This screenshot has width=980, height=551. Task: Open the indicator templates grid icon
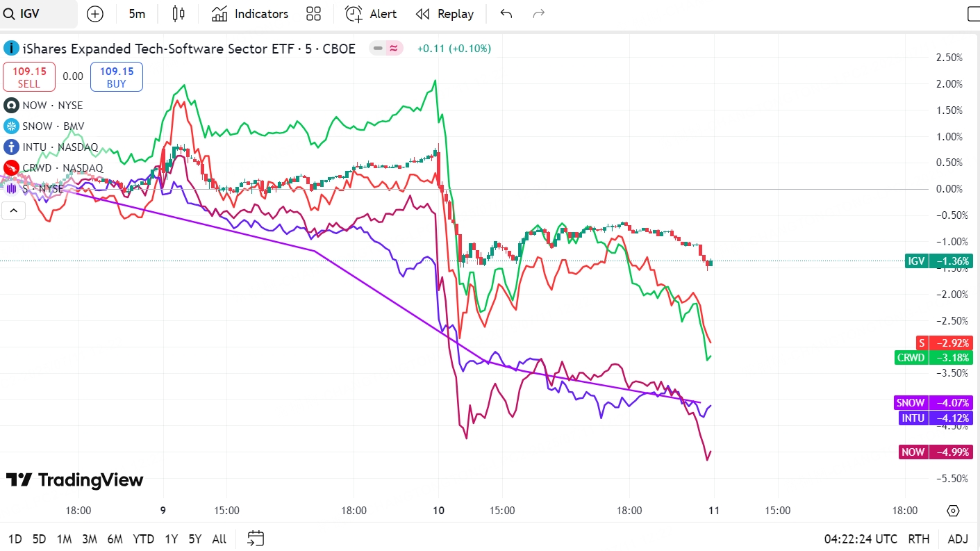pyautogui.click(x=313, y=14)
